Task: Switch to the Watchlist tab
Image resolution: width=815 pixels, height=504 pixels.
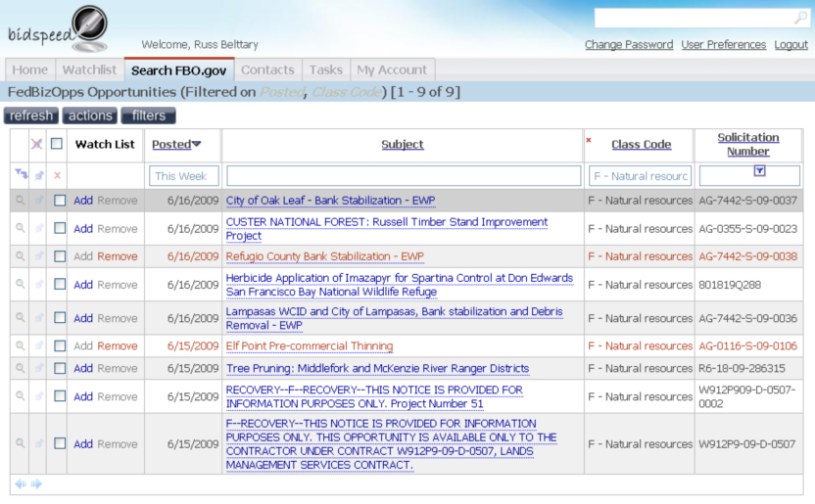Action: [89, 69]
